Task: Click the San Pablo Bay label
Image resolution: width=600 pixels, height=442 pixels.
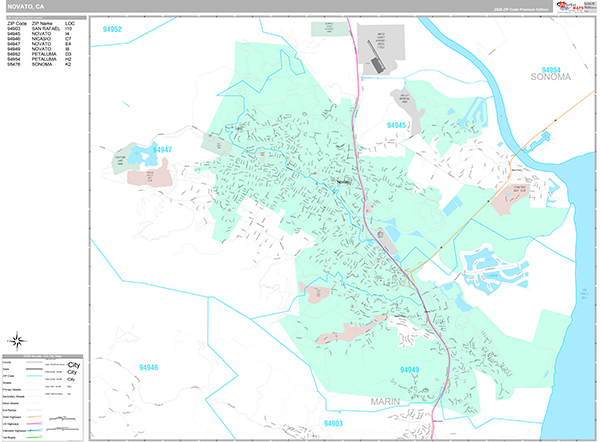Action: (584, 294)
